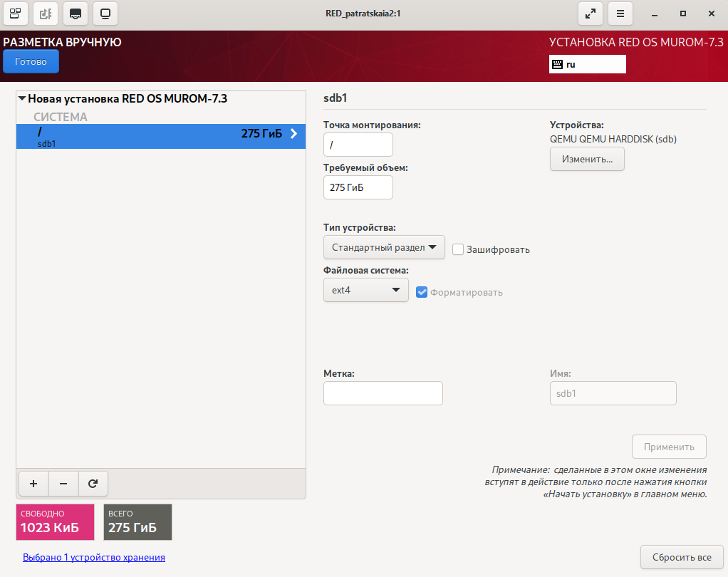Click the monitor display toolbar icon
The height and width of the screenshot is (577, 728).
coord(105,14)
